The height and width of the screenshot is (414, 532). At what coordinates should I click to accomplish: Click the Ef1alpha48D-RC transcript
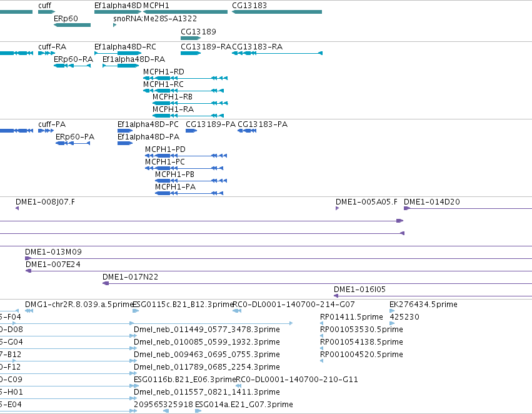[x=118, y=53]
